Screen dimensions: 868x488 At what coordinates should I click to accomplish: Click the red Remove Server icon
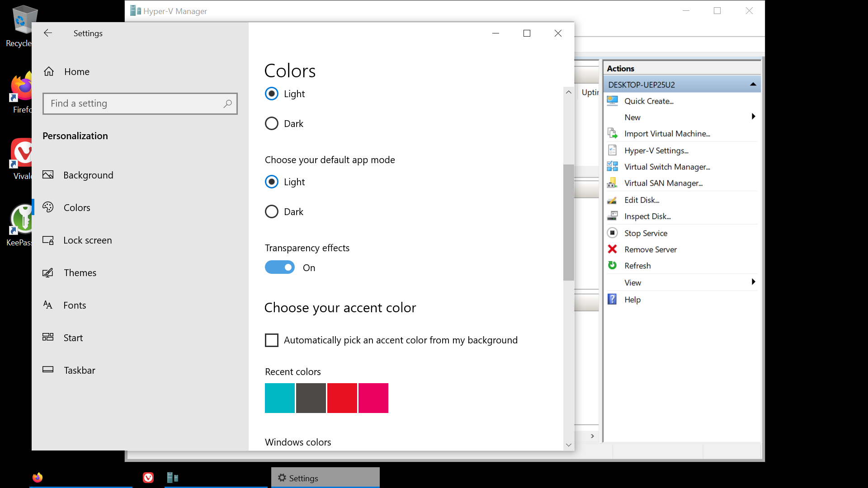612,249
